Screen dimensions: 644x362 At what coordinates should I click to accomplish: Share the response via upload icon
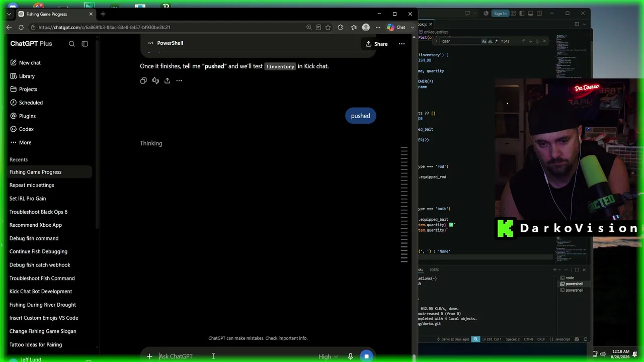tap(167, 80)
